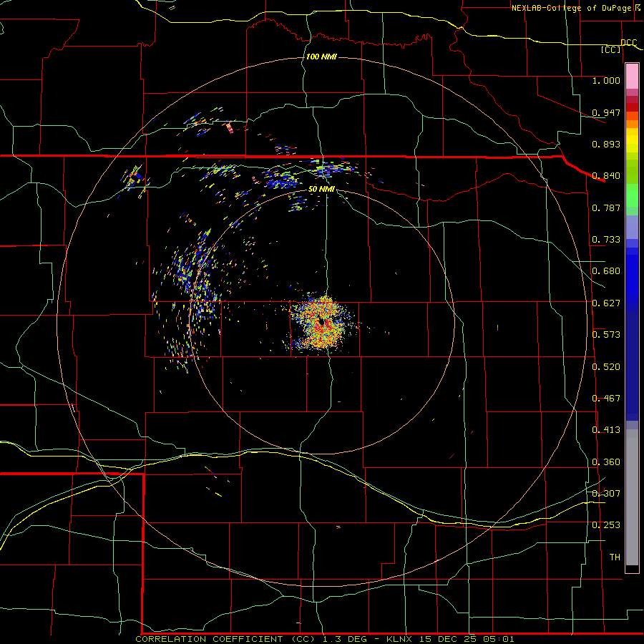Click the 0.573 color scale value
This screenshot has height=644, width=644.
[606, 335]
